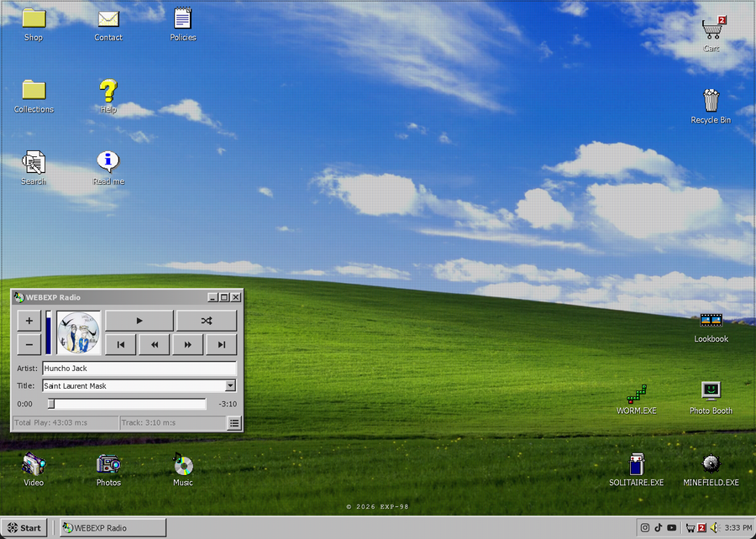Screen dimensions: 756x539
Task: Open TikTok from the system tray
Action: (x=658, y=527)
